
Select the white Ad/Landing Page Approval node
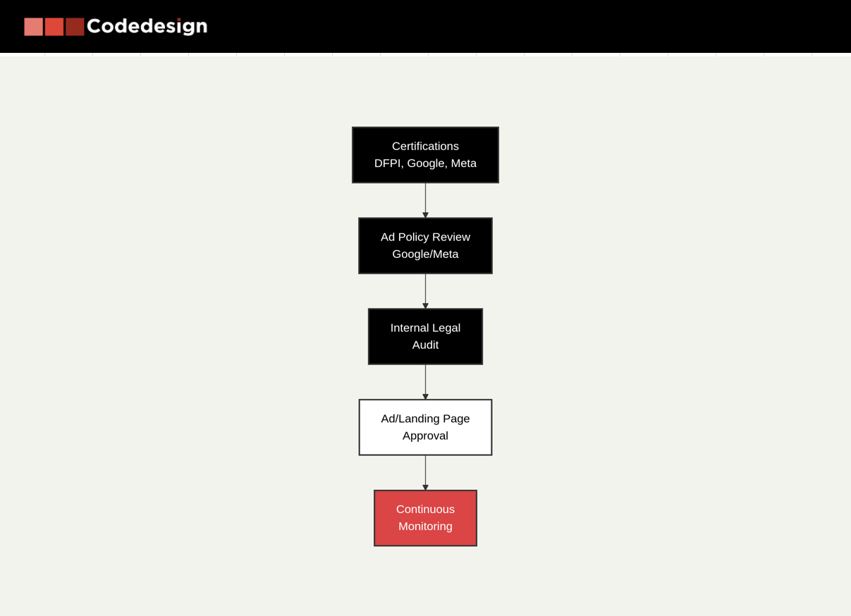click(425, 427)
